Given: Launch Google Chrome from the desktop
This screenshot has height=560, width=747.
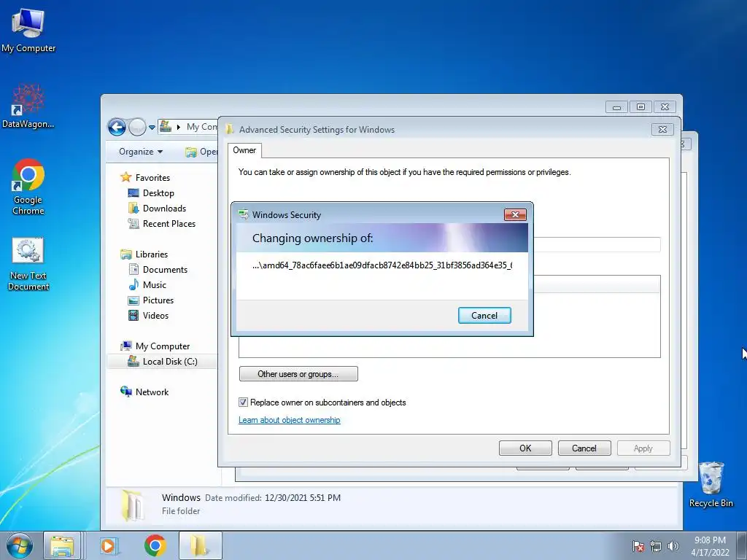Looking at the screenshot, I should tap(28, 187).
